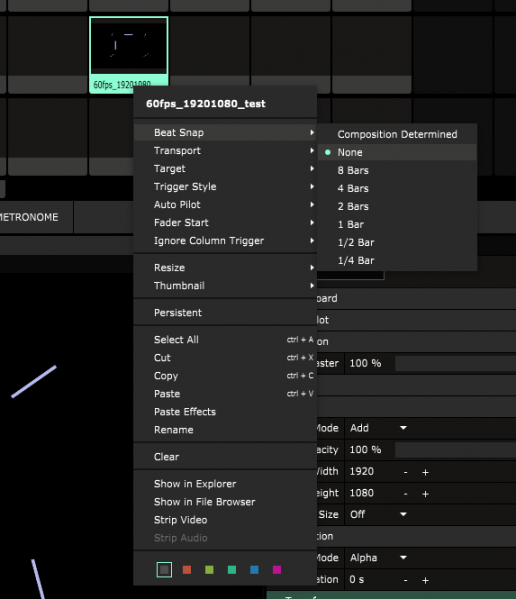Viewport: 516px width, 599px height.
Task: Open the Alpha mode dropdown
Action: [x=378, y=558]
